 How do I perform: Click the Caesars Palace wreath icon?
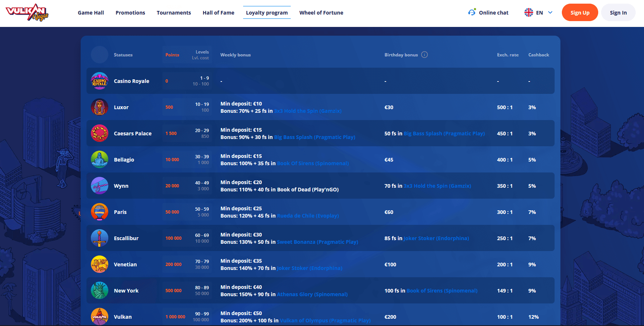click(x=100, y=133)
